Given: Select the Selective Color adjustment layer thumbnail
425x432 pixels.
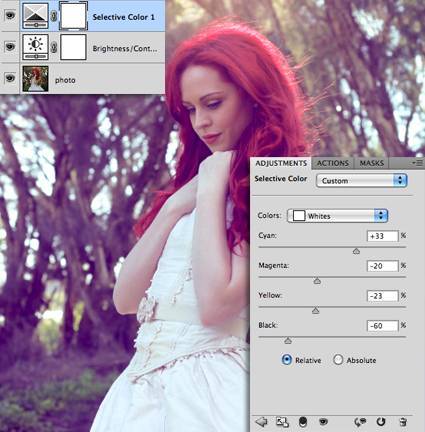Looking at the screenshot, I should (35, 16).
